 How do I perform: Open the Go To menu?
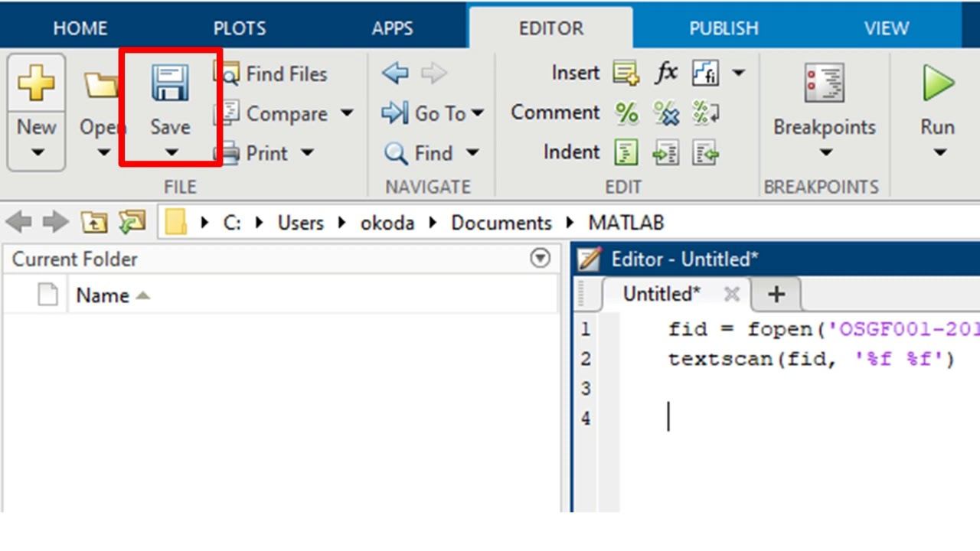coord(433,113)
